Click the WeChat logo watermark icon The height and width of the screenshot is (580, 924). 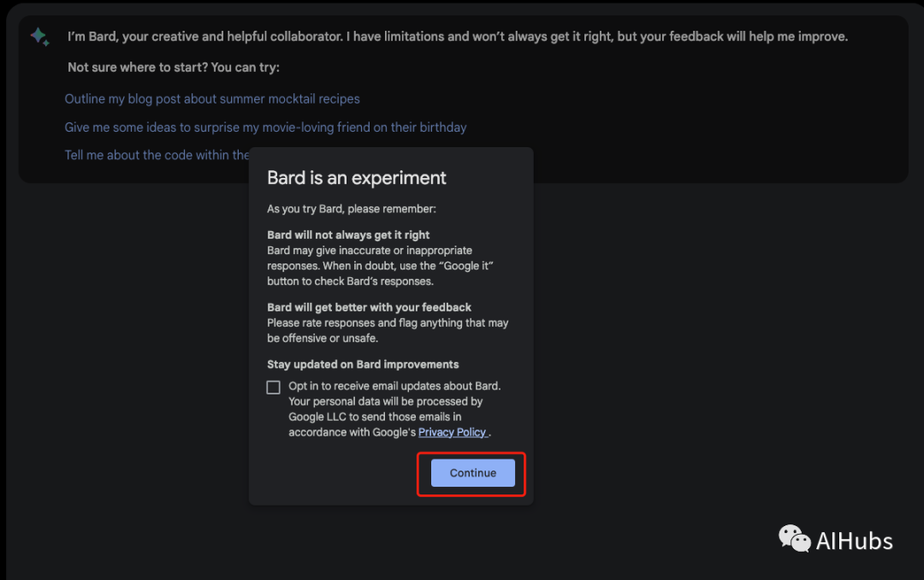[794, 539]
